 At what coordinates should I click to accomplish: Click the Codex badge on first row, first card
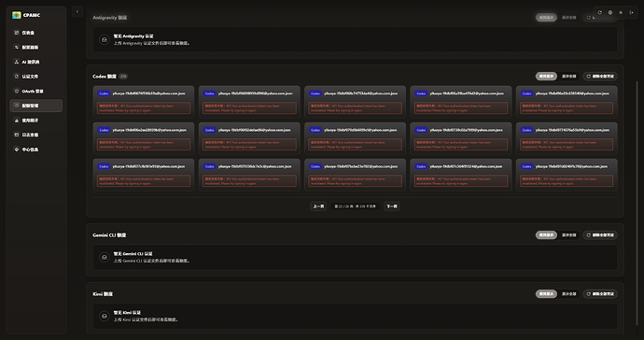point(104,93)
